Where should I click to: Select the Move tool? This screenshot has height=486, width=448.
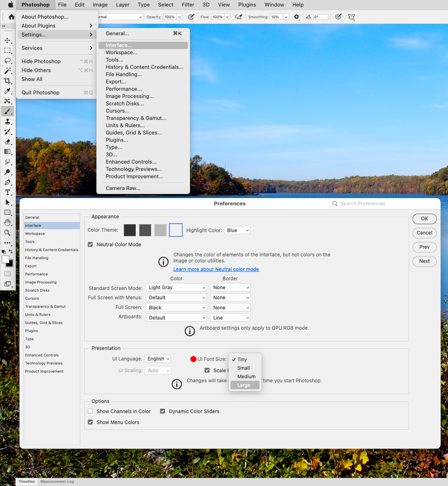tap(7, 40)
